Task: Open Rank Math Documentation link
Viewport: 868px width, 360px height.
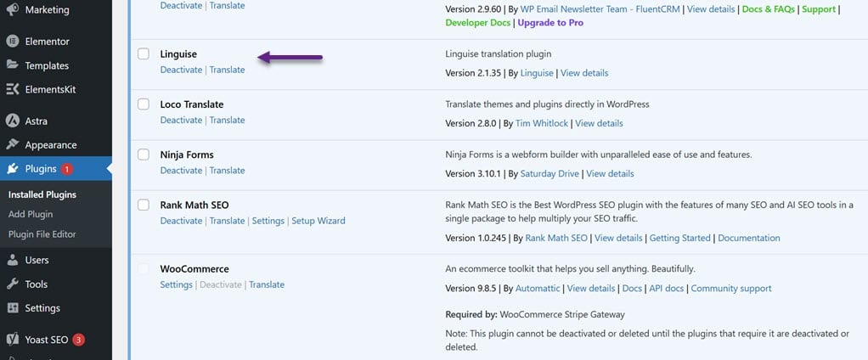Action: [x=749, y=238]
